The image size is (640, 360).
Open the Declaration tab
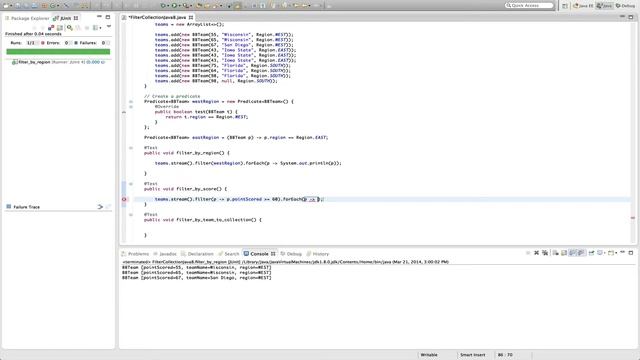click(x=197, y=254)
